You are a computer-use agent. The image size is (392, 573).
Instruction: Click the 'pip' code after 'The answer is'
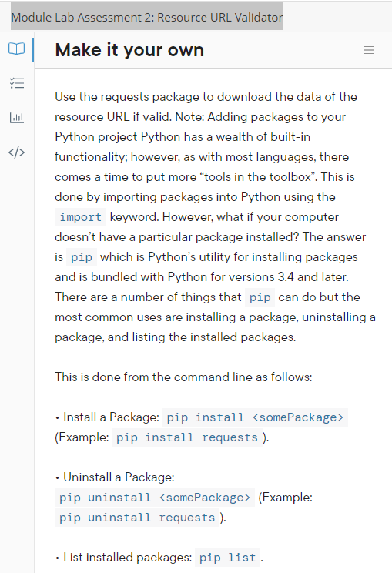pyautogui.click(x=82, y=257)
